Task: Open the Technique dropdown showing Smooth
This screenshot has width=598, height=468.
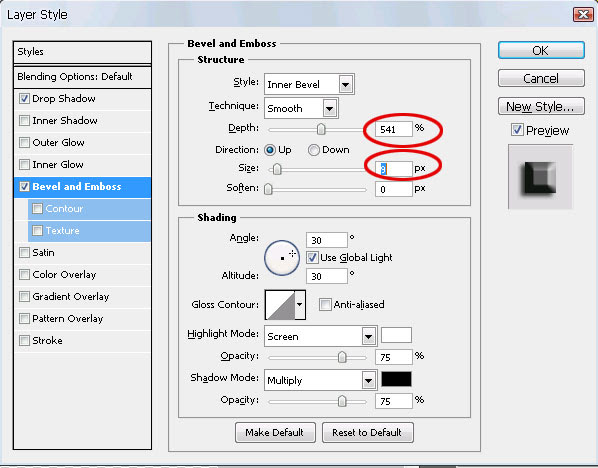Action: [301, 109]
